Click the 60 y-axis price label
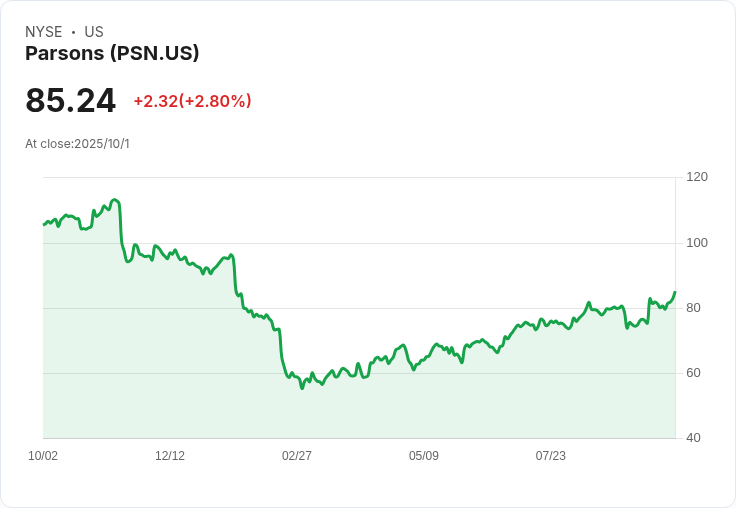The image size is (736, 508). point(693,373)
